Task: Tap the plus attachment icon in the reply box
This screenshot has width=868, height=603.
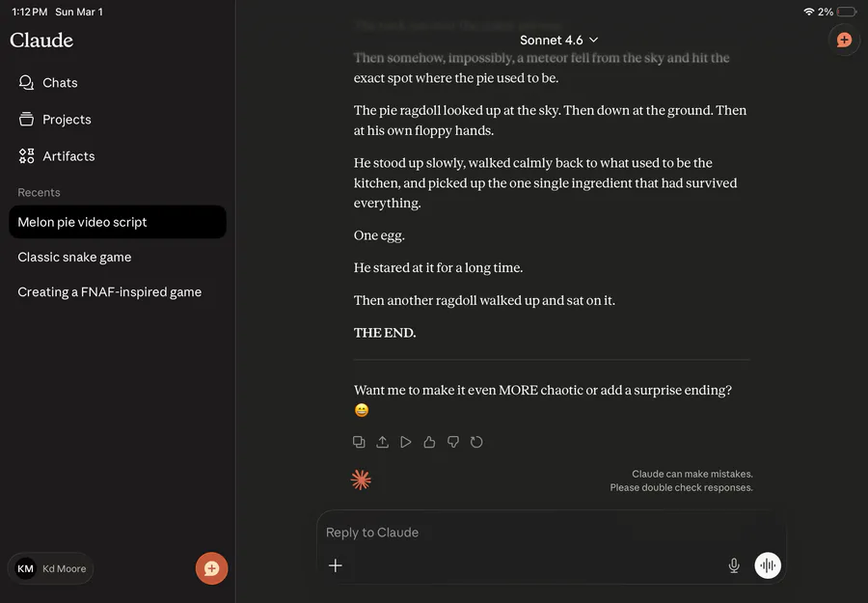Action: [336, 565]
